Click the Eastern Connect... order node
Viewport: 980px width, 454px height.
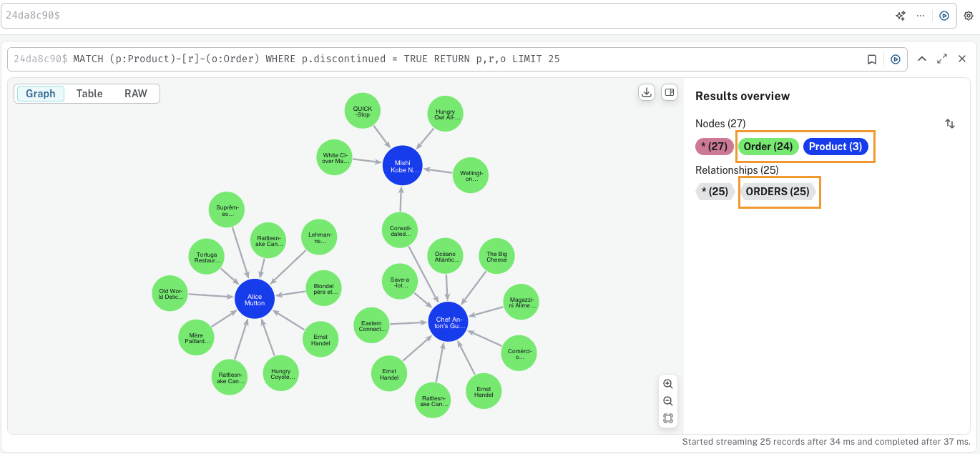pos(372,326)
